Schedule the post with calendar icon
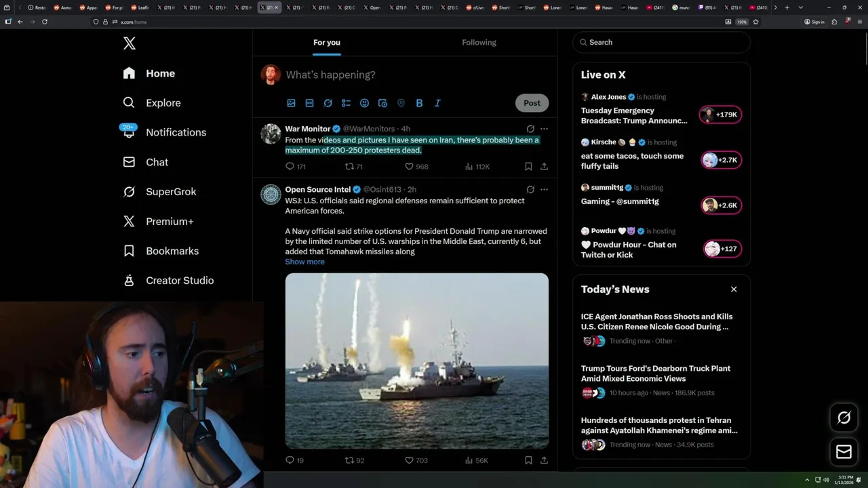The width and height of the screenshot is (868, 488). click(x=382, y=103)
